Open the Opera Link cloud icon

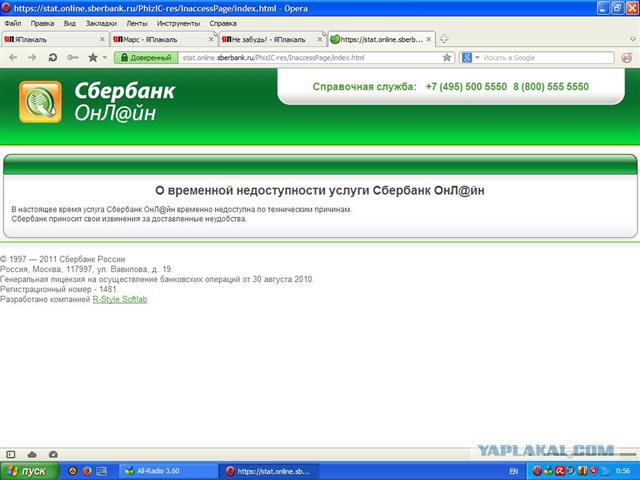pos(32,454)
